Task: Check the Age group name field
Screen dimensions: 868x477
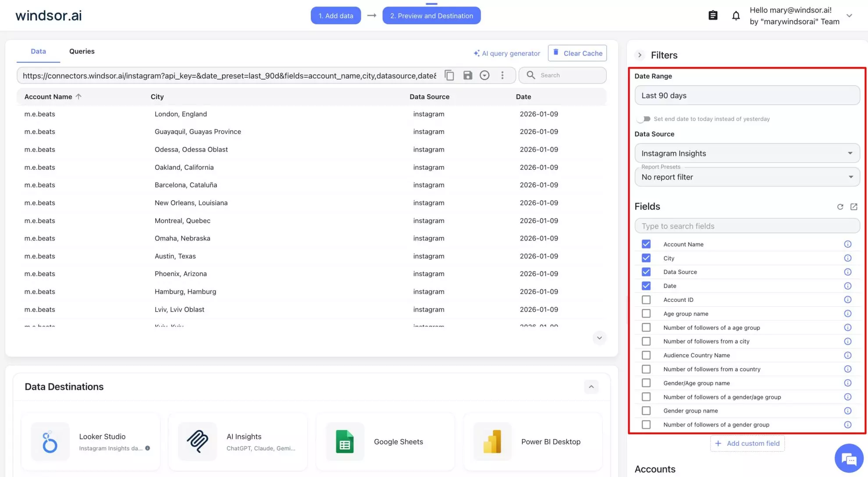Action: [646, 314]
